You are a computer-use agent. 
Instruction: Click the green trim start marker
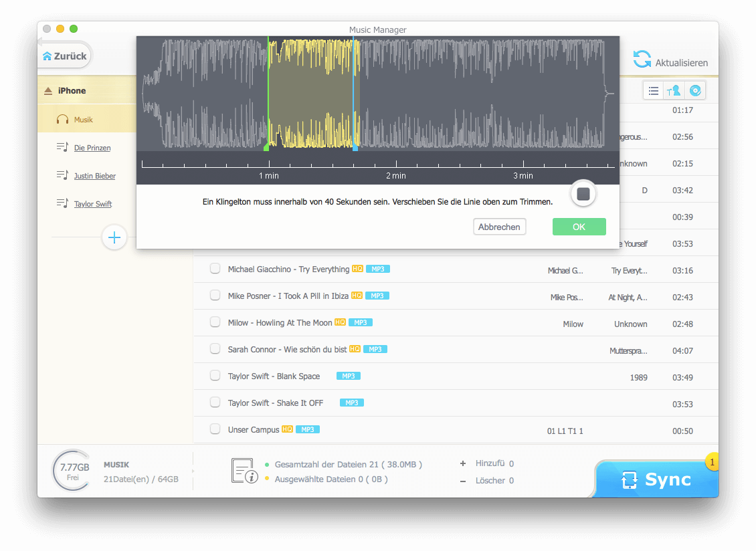click(267, 146)
